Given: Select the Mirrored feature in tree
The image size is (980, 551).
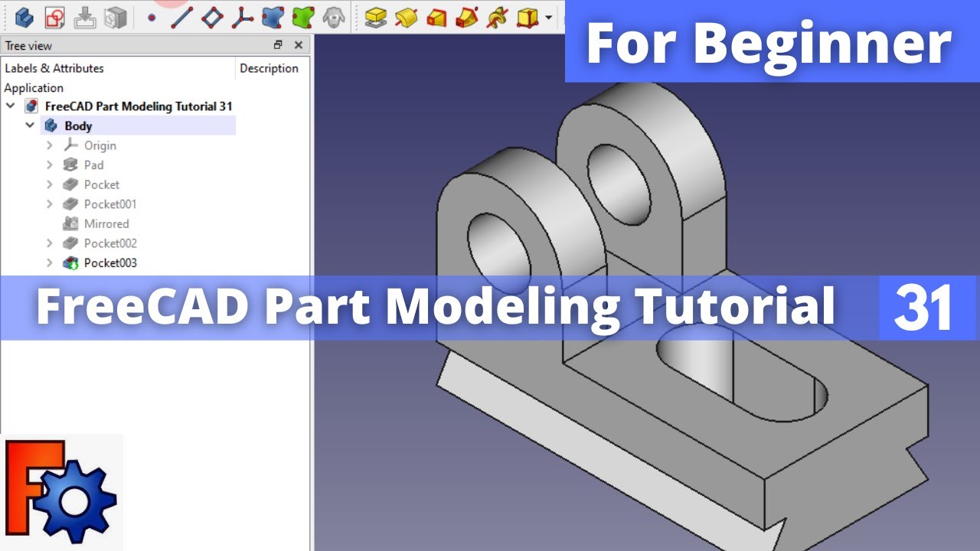Looking at the screenshot, I should [106, 223].
